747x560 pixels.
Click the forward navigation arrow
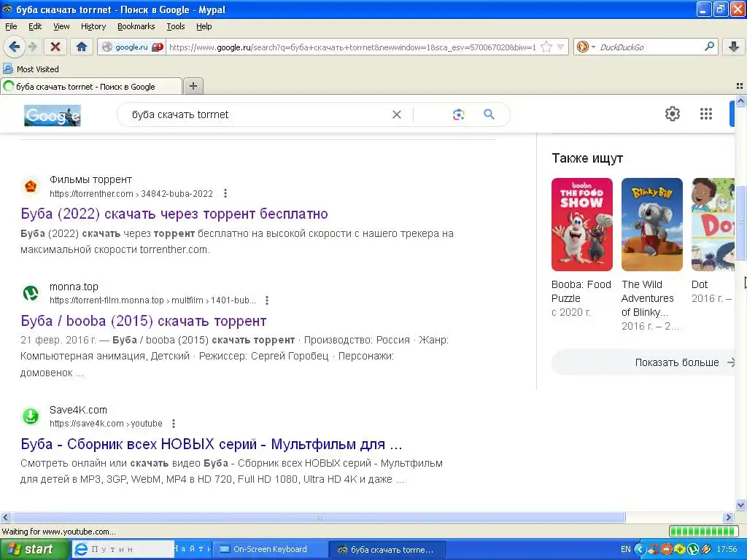[x=32, y=47]
